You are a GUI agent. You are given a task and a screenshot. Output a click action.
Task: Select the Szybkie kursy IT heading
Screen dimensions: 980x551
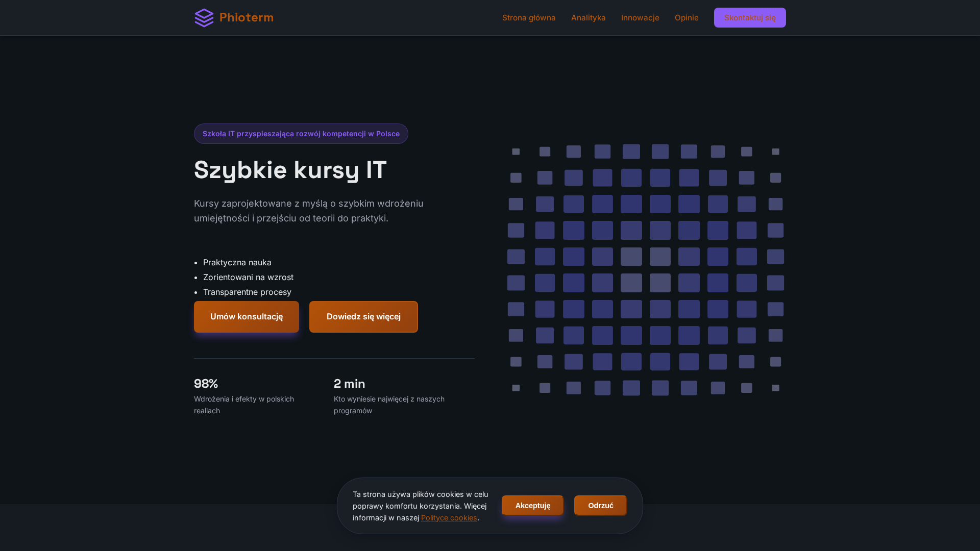pos(290,170)
